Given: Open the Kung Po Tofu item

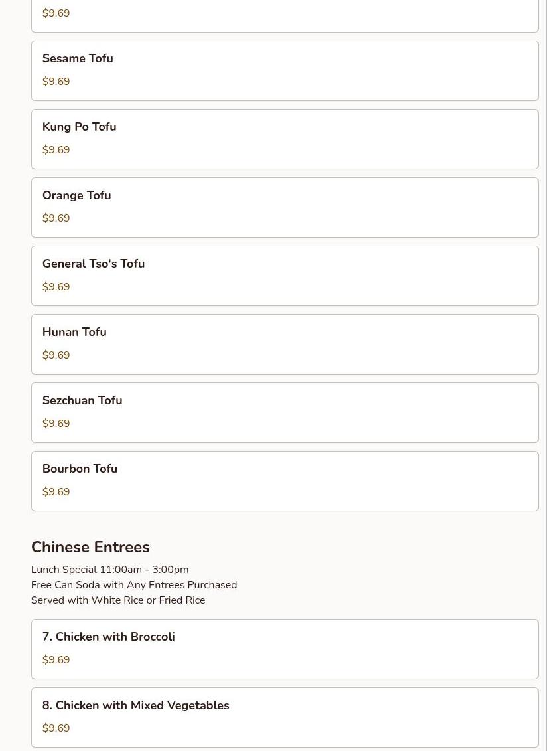Looking at the screenshot, I should (284, 139).
